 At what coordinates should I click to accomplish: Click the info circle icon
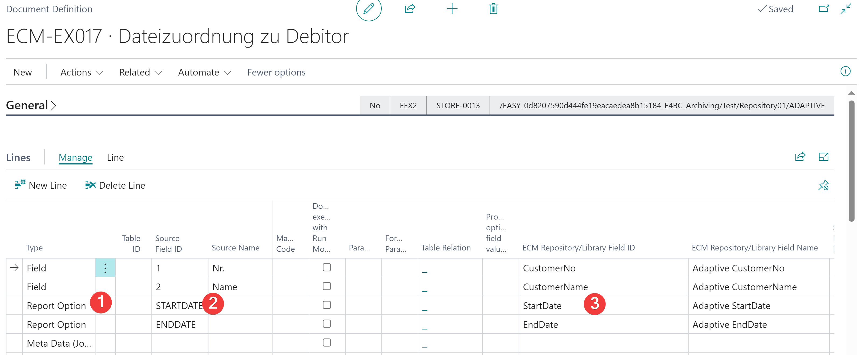click(x=845, y=71)
